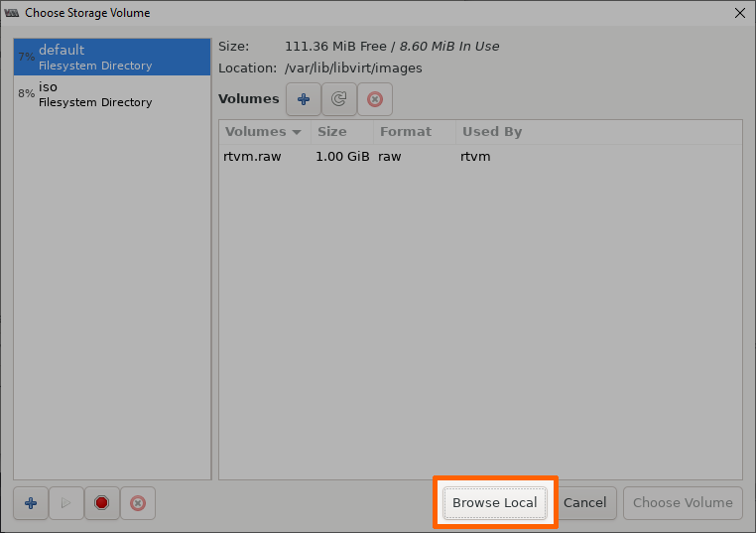Click the 1.00 GiB size cell
Viewport: 756px width, 533px height.
pos(342,157)
